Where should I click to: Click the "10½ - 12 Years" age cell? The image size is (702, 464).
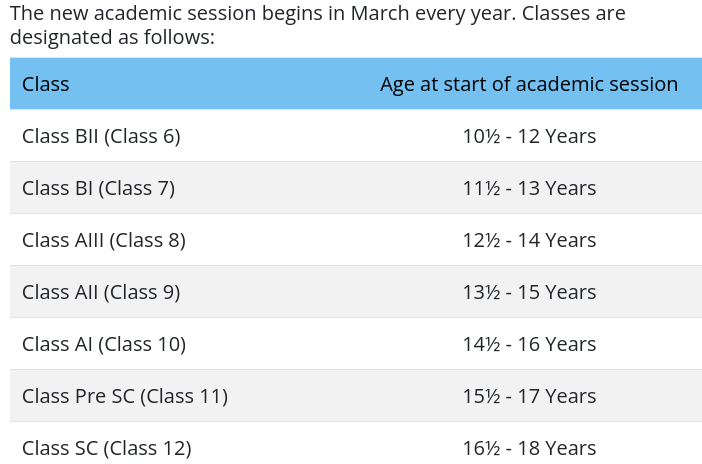click(529, 136)
